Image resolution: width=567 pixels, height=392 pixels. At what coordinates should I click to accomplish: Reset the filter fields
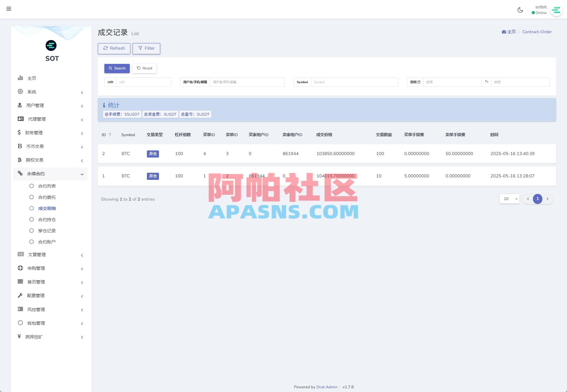point(145,68)
